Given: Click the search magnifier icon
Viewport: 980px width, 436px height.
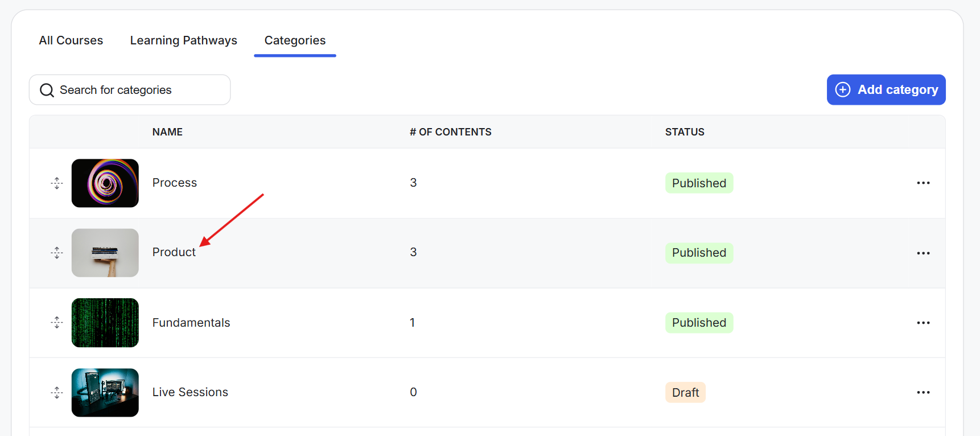Looking at the screenshot, I should tap(47, 90).
